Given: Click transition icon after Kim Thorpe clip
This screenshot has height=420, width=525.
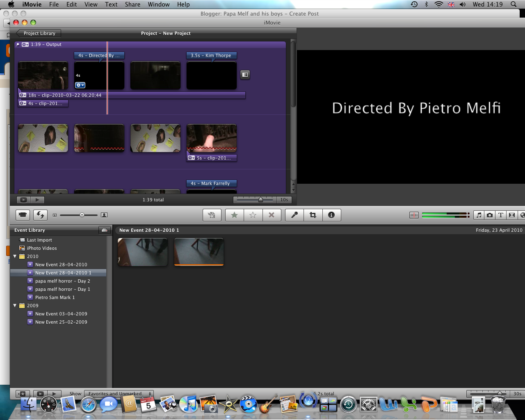Looking at the screenshot, I should point(245,75).
